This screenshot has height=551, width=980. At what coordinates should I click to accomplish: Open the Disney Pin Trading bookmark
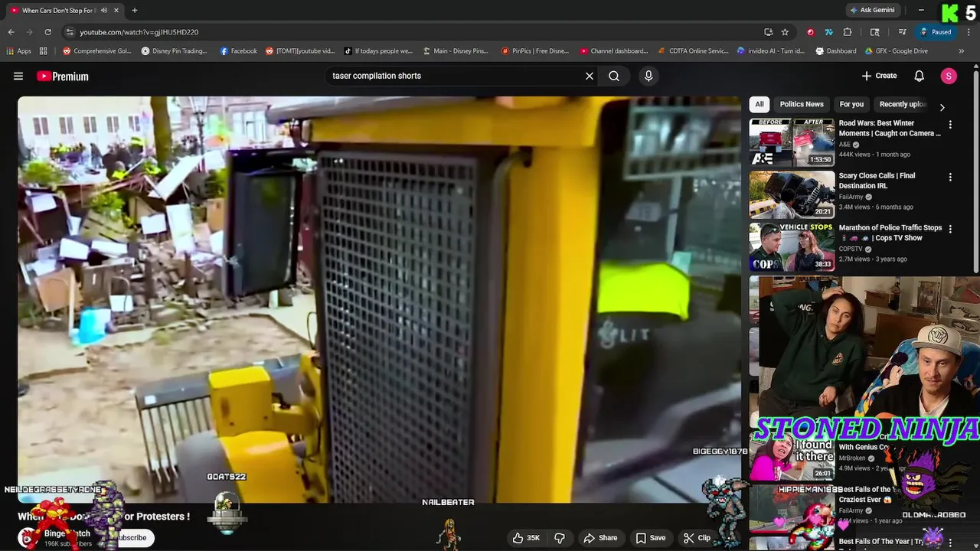tap(174, 51)
